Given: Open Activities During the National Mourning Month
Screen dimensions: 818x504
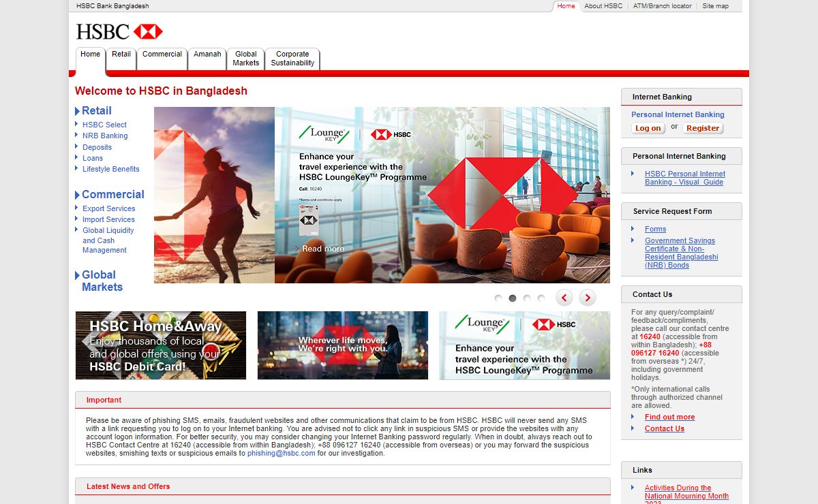Looking at the screenshot, I should 686,493.
